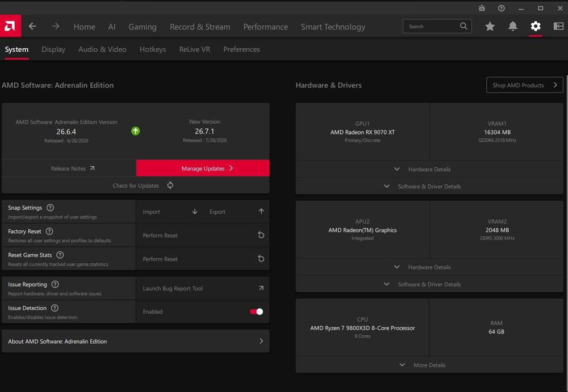Switch to the Preferences tab
Image resolution: width=568 pixels, height=392 pixels.
pos(241,49)
